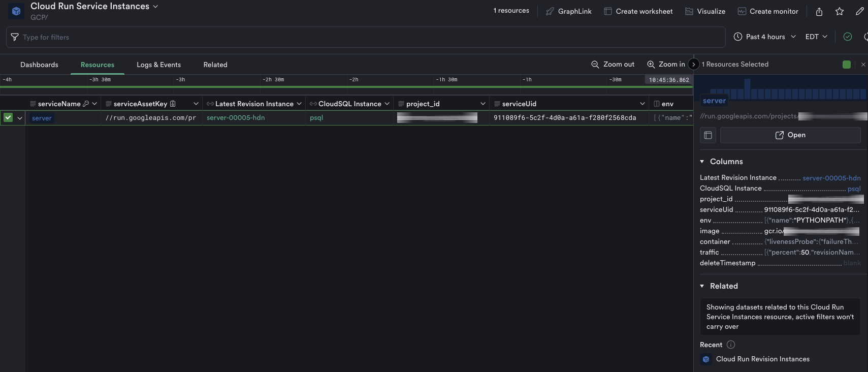Click the 10:45:36.862 timeline marker
The width and height of the screenshot is (868, 372).
669,80
